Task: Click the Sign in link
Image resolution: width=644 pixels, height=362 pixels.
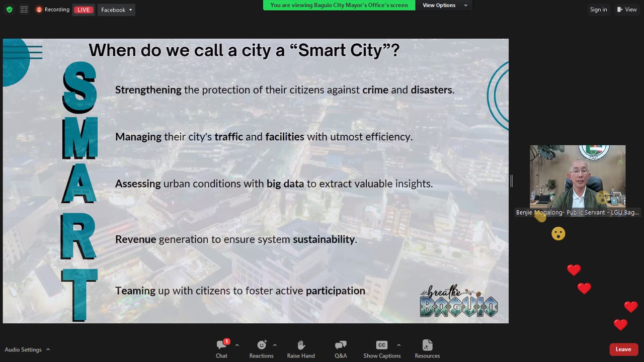Action: tap(598, 10)
